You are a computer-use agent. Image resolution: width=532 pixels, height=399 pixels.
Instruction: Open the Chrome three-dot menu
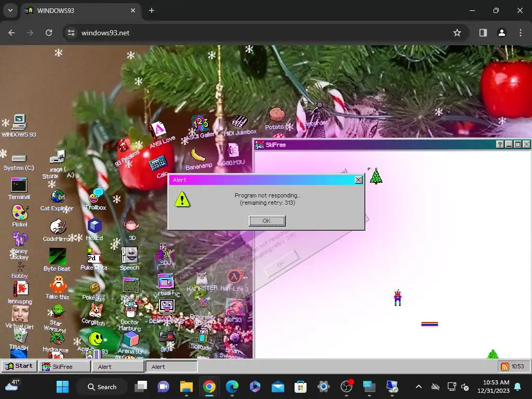point(521,33)
